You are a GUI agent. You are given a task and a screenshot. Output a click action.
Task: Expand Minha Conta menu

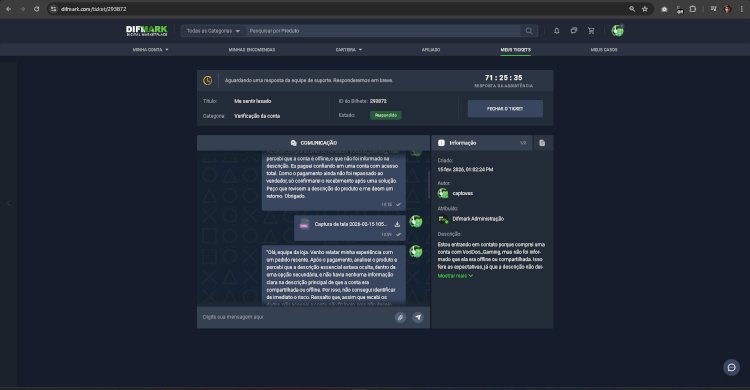click(150, 50)
